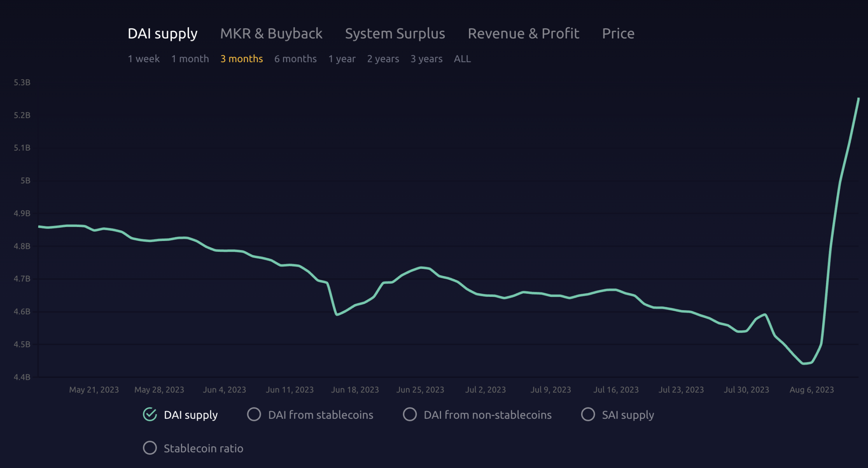868x468 pixels.
Task: Open the System Surplus tab
Action: (x=395, y=34)
